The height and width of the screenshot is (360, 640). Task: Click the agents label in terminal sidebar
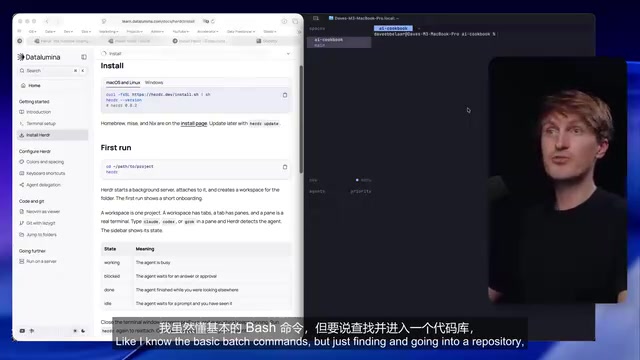[x=317, y=191]
